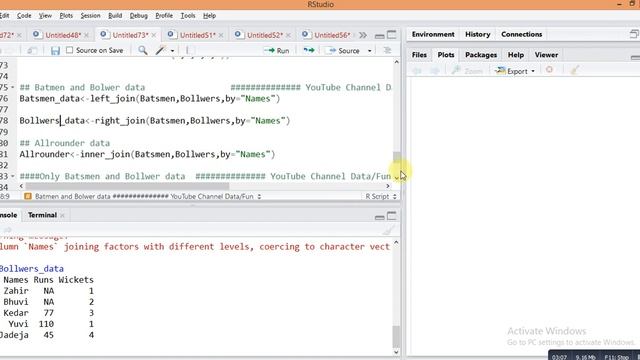Close the Untitled73 tab
The width and height of the screenshot is (640, 360).
click(154, 36)
